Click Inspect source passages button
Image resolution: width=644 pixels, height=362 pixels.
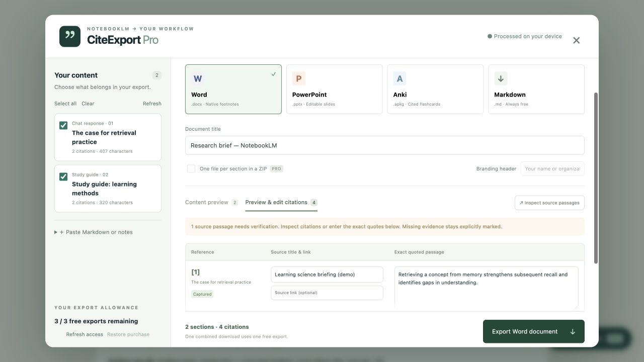tap(549, 203)
